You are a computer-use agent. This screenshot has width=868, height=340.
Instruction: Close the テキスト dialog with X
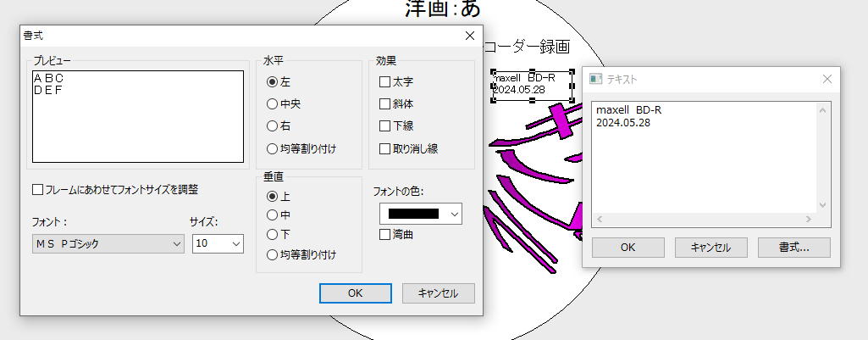click(827, 80)
